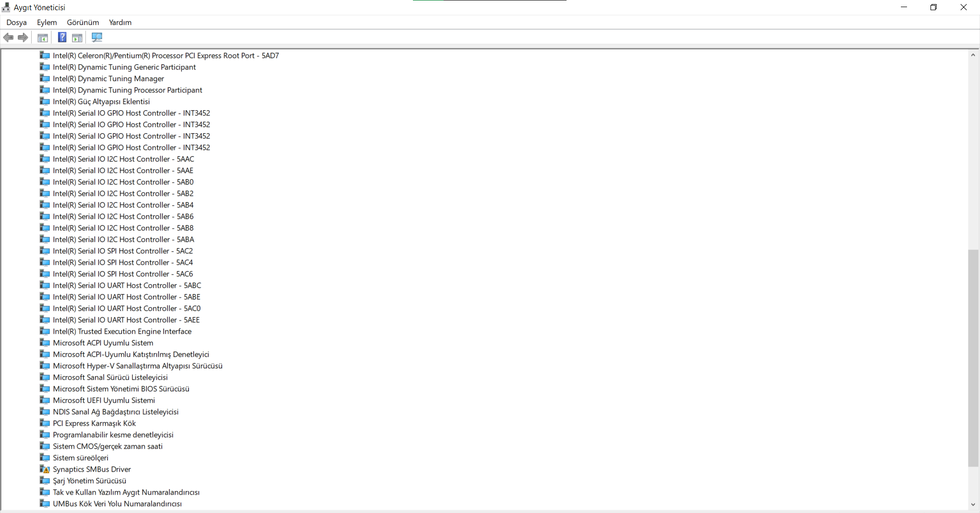Select UART Host Controller - 5AEE
The image size is (980, 513).
point(127,320)
